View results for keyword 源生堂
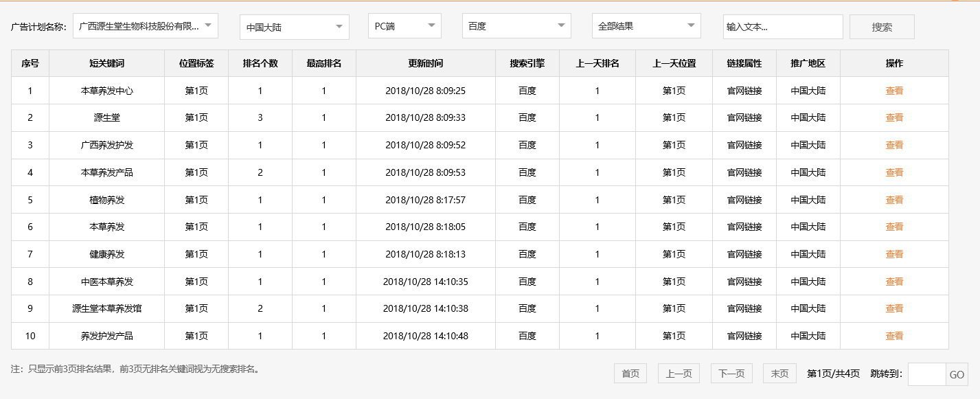Screen dimensions: 980x399 (893, 117)
